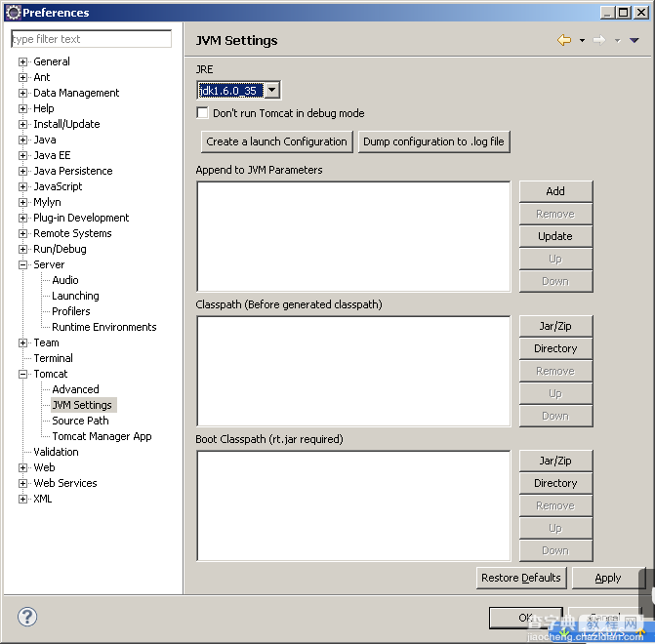The height and width of the screenshot is (644, 655).
Task: Select Mylyn preferences item
Action: tap(47, 202)
